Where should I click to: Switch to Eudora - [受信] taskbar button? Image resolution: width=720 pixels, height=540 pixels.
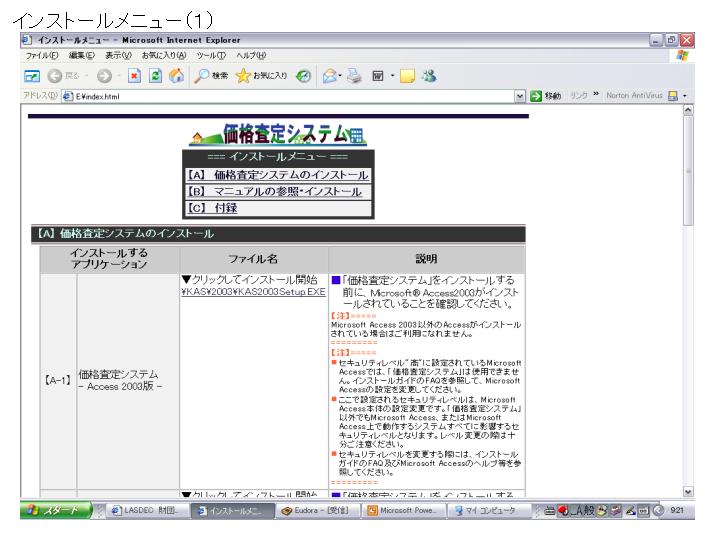click(x=318, y=510)
